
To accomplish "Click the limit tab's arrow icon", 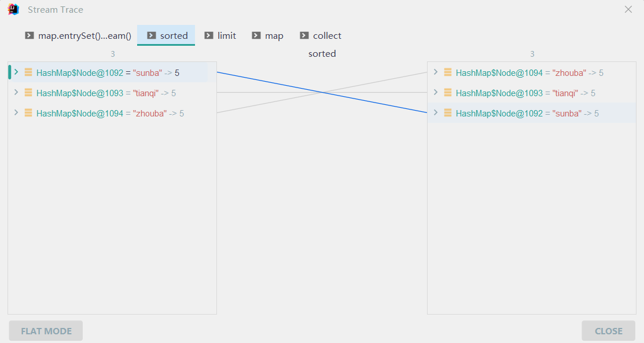I will pyautogui.click(x=209, y=35).
